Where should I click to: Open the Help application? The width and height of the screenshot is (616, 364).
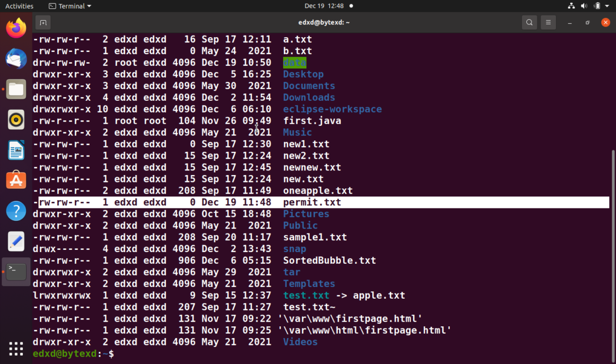point(15,211)
